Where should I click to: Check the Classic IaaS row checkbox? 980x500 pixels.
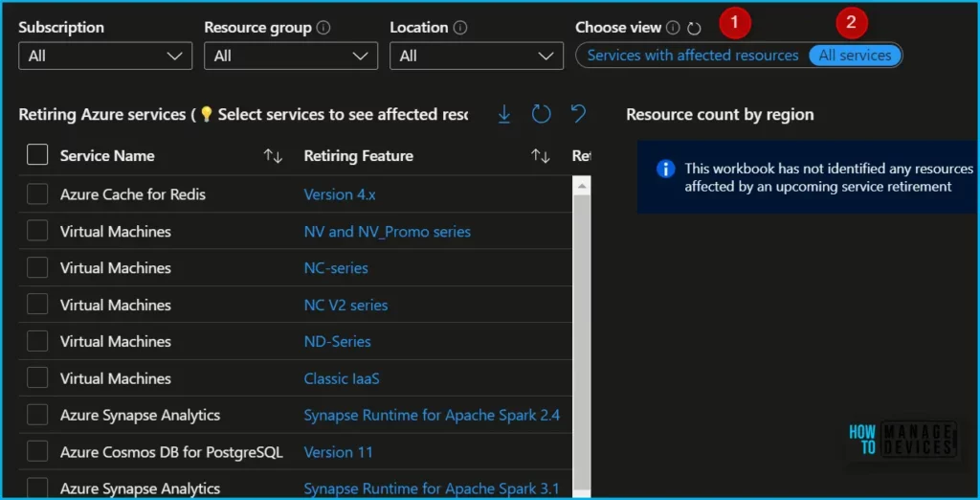click(x=37, y=378)
